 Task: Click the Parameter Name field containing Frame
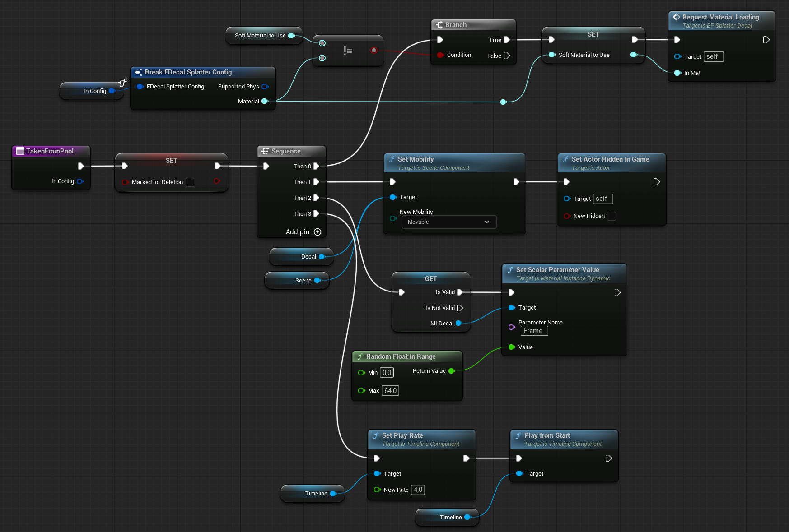[534, 331]
